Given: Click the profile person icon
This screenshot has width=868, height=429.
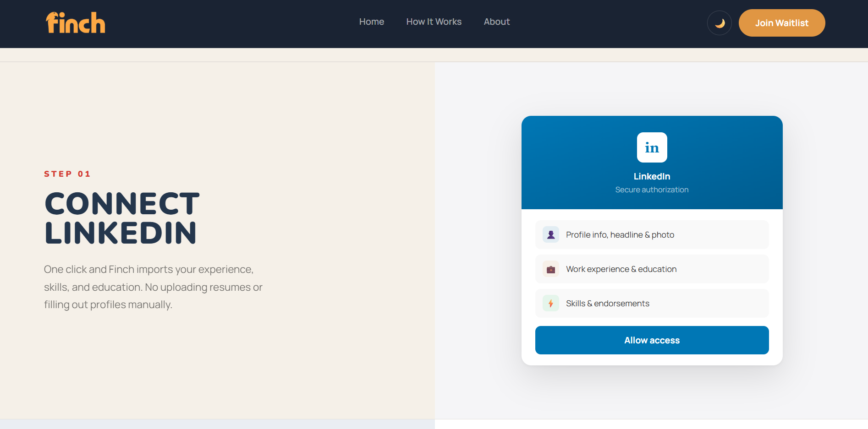Looking at the screenshot, I should pos(551,234).
